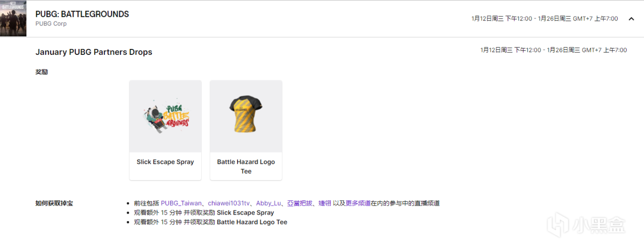Open the 更多频道 more channels link
Viewport: 644px width, 244px height.
click(x=358, y=203)
